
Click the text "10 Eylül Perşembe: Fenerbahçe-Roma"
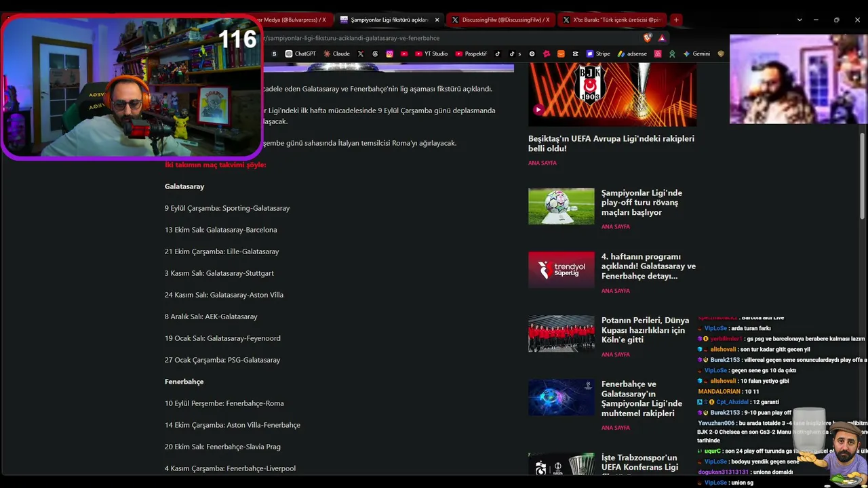[x=224, y=403]
